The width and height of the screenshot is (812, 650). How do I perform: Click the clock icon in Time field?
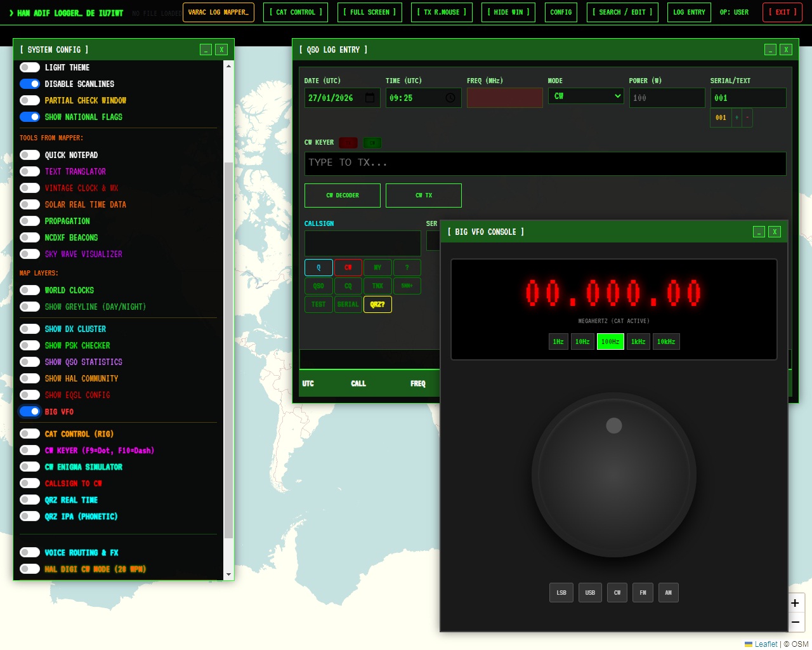click(450, 98)
